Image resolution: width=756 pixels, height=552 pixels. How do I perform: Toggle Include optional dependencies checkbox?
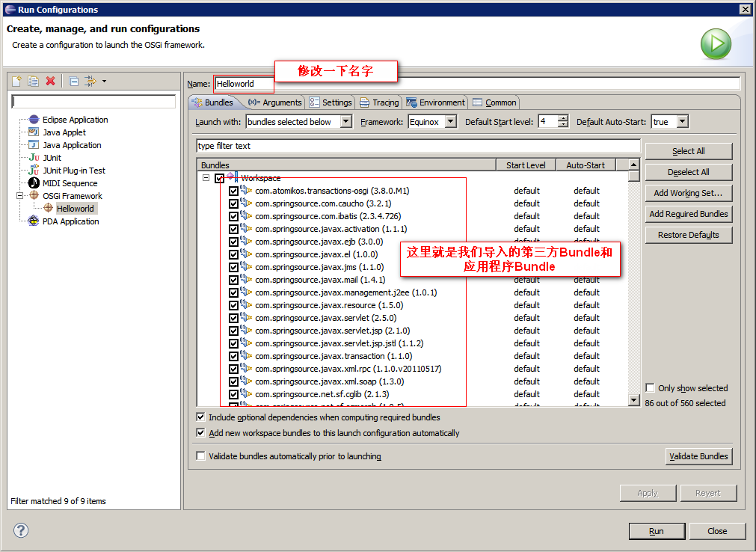(x=200, y=417)
